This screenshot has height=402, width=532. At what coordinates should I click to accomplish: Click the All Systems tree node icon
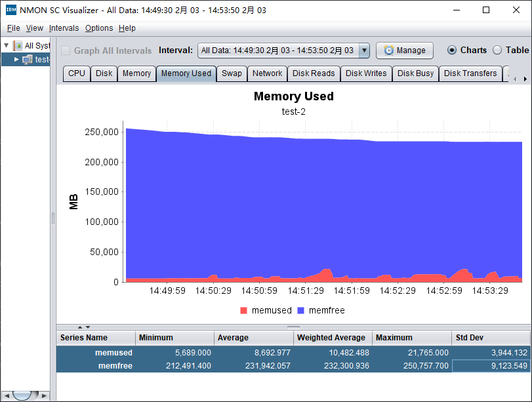(18, 45)
